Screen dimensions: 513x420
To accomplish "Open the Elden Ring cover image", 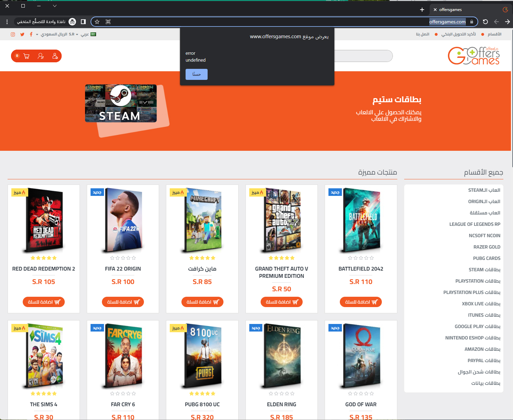I will (x=282, y=355).
